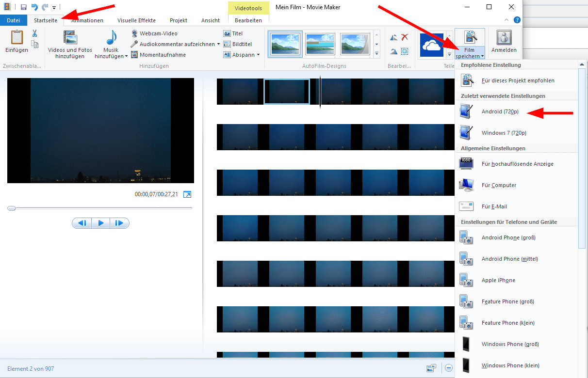This screenshot has width=588, height=378.
Task: Take a Momentaufnahme snapshot
Action: tap(159, 55)
